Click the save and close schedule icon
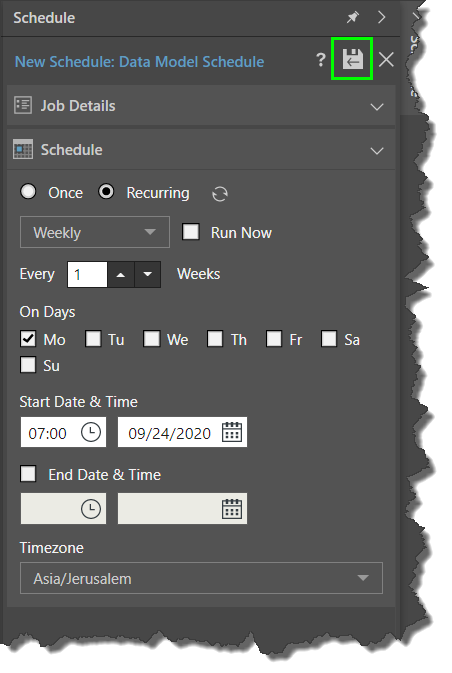The width and height of the screenshot is (452, 673). coord(352,59)
